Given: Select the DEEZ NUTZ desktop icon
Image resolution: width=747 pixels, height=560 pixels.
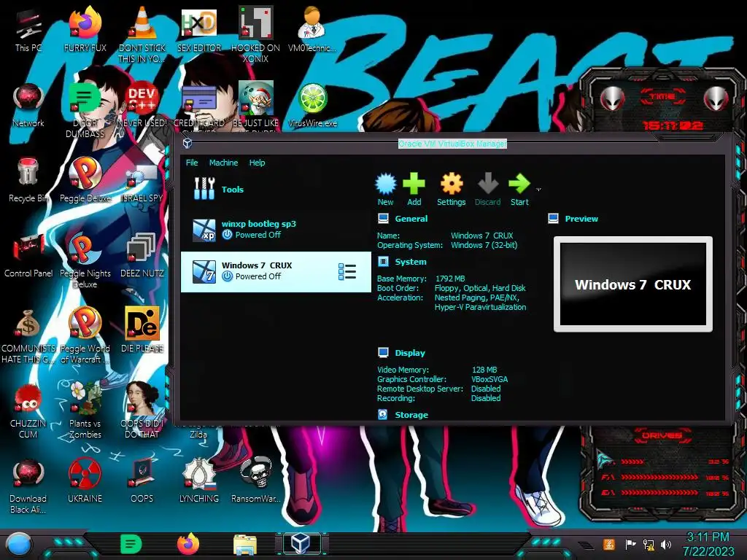Looking at the screenshot, I should tap(142, 256).
